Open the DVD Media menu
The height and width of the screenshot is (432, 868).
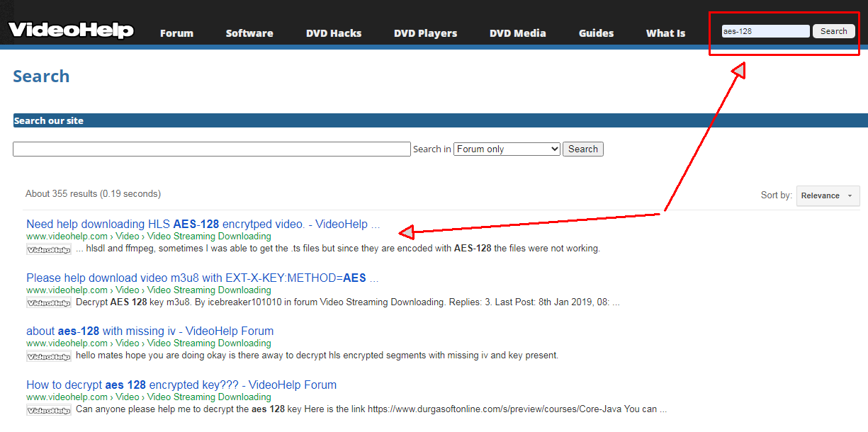click(518, 33)
